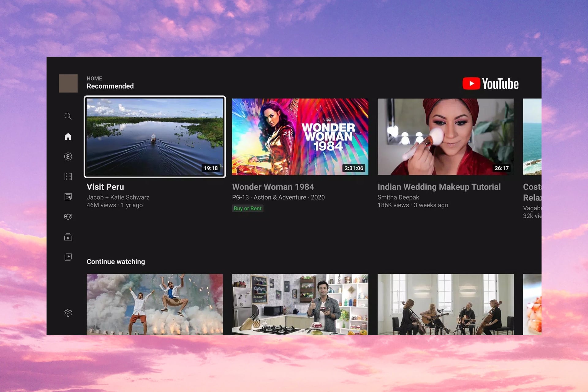The height and width of the screenshot is (392, 588).
Task: Open the Movies film strip icon
Action: [x=68, y=177]
